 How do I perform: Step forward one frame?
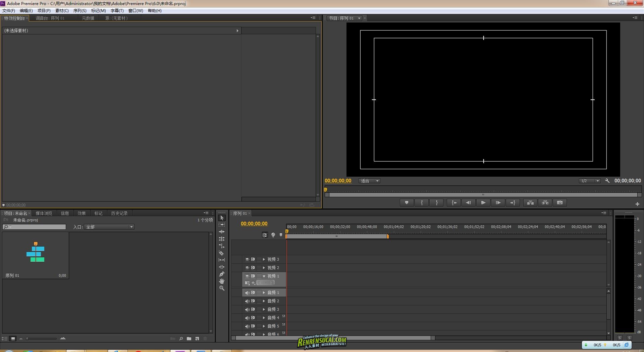coord(498,203)
